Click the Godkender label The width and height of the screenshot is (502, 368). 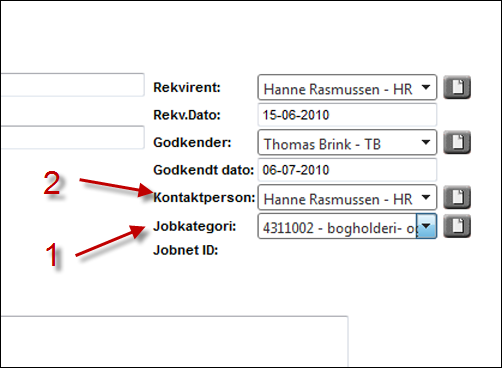(x=192, y=143)
